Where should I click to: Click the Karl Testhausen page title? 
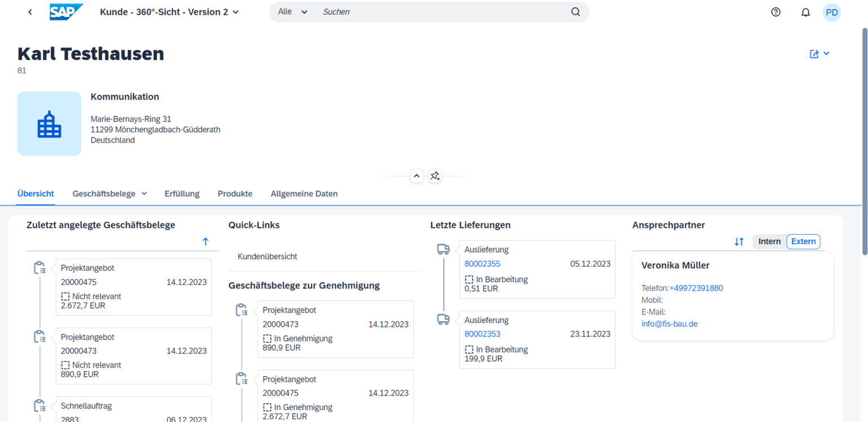(x=91, y=54)
